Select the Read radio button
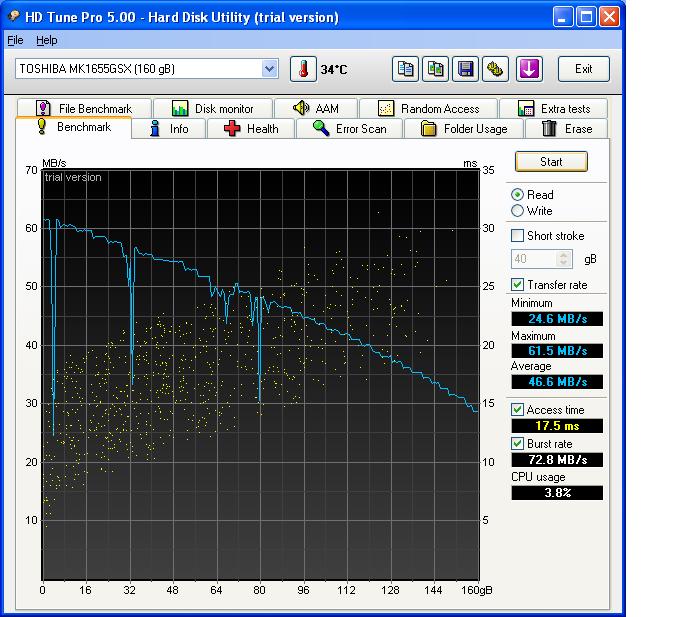683x617 pixels. 517,194
